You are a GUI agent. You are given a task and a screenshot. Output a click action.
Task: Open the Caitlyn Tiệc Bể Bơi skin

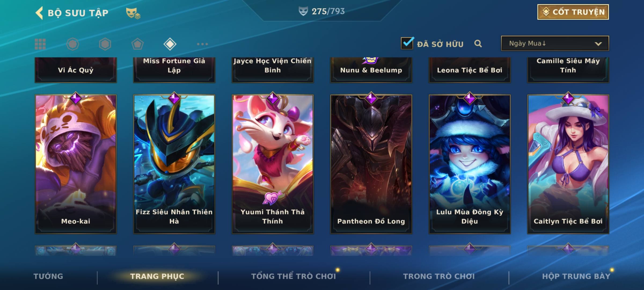(568, 164)
